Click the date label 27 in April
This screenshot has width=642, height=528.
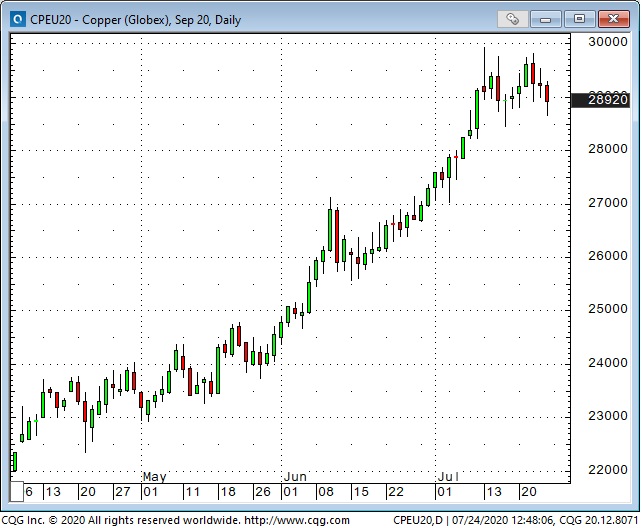[x=123, y=492]
